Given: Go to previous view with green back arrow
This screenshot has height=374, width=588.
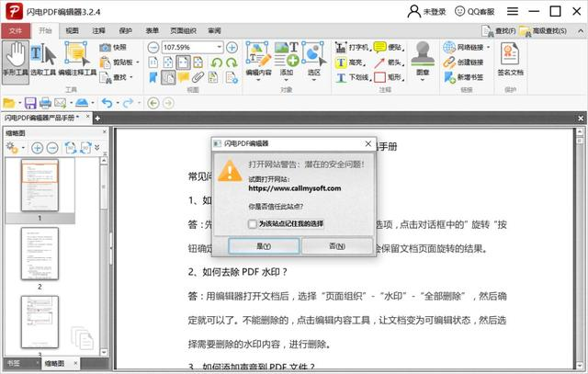Looking at the screenshot, I should (x=153, y=103).
